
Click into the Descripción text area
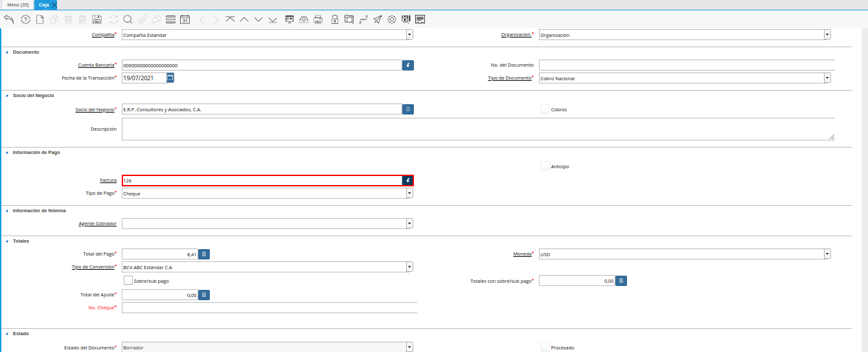[x=478, y=129]
